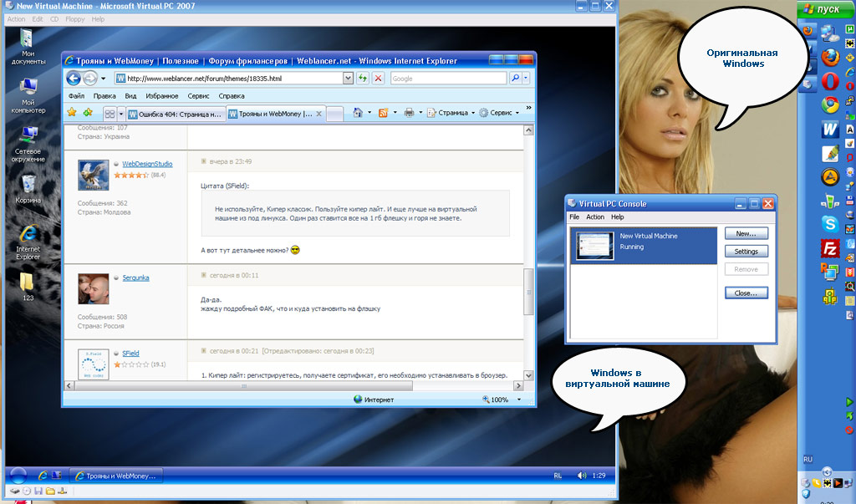
Task: Expand the Страница menu dropdown
Action: coord(473,113)
